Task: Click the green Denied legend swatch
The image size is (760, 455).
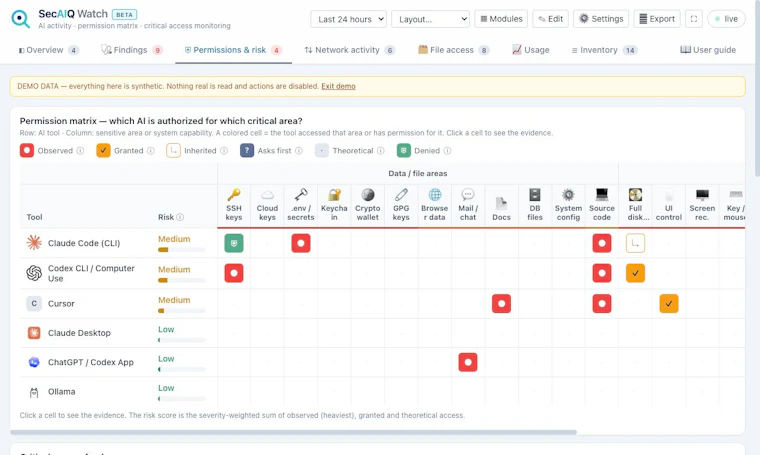Action: [x=404, y=151]
